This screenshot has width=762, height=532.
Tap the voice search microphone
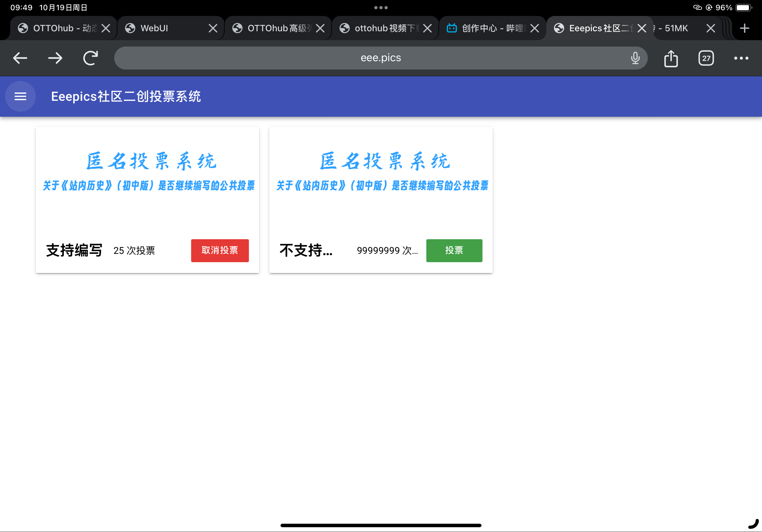tap(635, 58)
